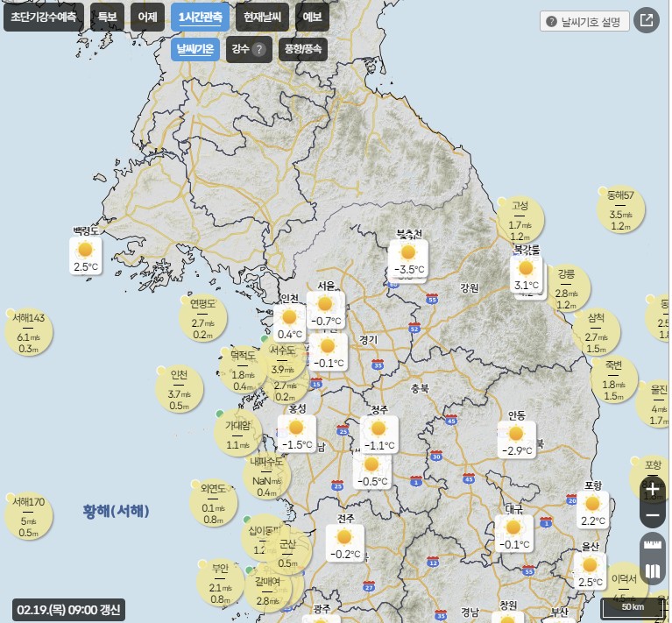Click the 인천 weather marker at 0.4°C
This screenshot has height=623, width=672.
(x=289, y=323)
